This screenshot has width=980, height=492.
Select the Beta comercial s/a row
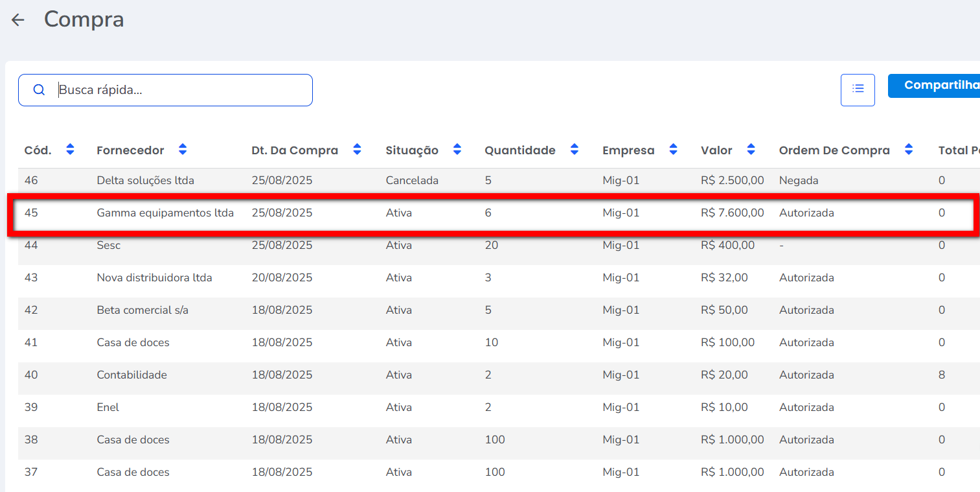click(142, 310)
